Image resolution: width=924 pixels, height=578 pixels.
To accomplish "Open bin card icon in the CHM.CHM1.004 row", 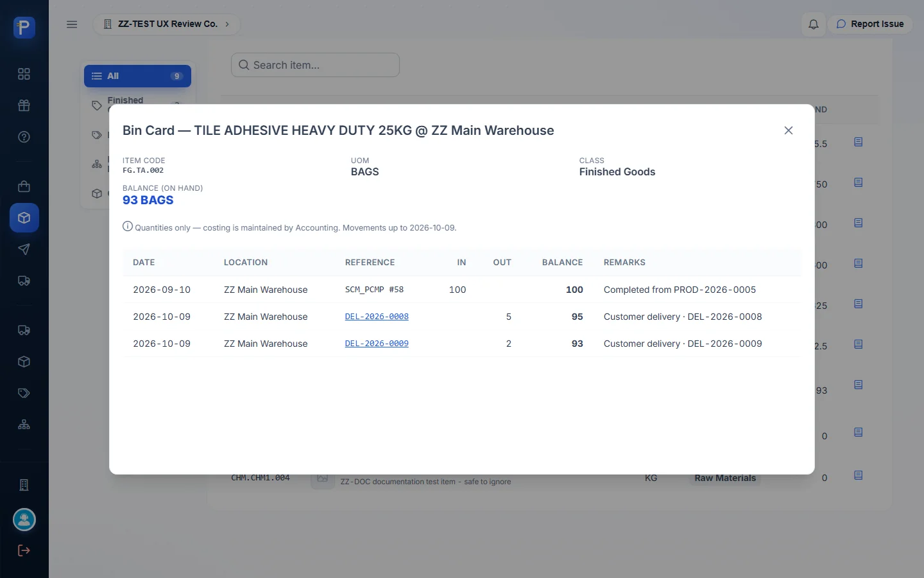I will pyautogui.click(x=859, y=475).
